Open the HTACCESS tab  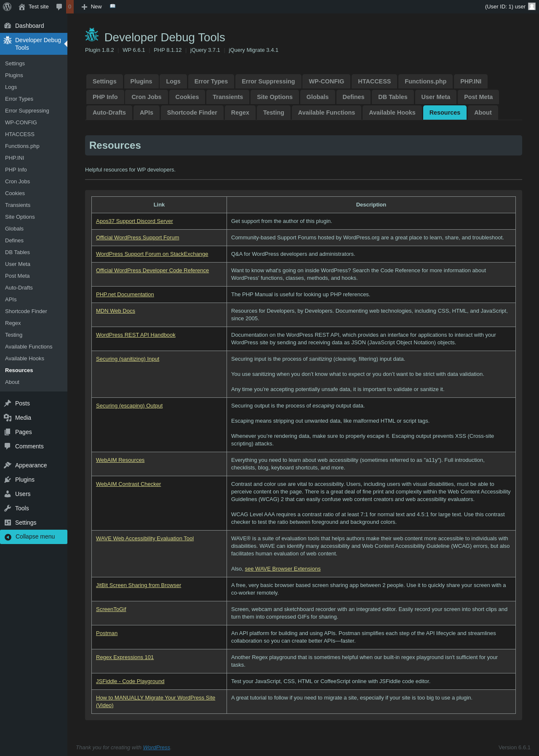pyautogui.click(x=374, y=81)
